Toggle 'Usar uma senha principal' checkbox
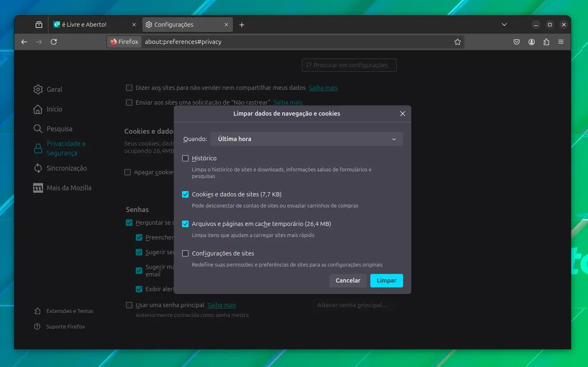Viewport: 588px width, 367px height. pyautogui.click(x=129, y=305)
